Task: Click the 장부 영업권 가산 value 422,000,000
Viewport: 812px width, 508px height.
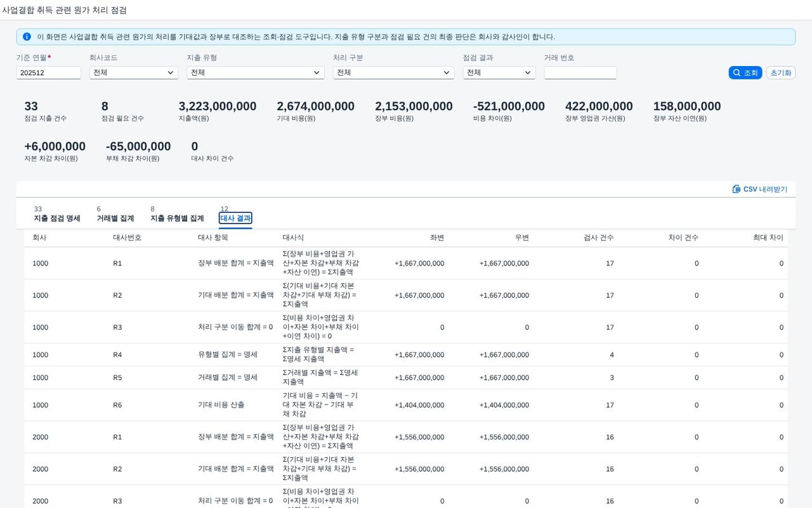Action: click(599, 106)
